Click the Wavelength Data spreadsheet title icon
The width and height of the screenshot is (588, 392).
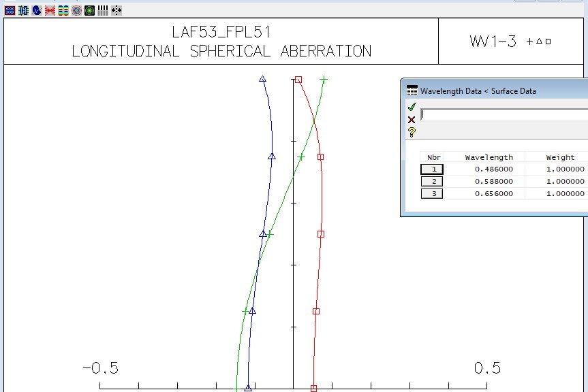(412, 91)
